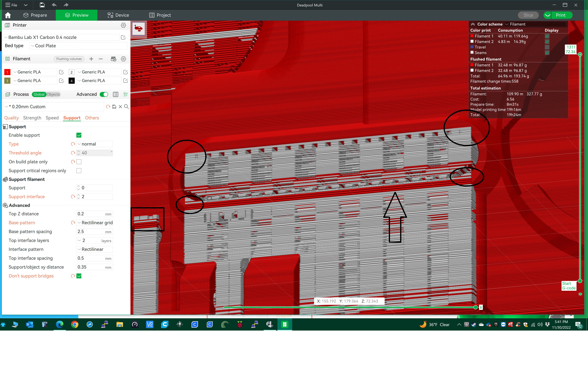This screenshot has width=588, height=389.
Task: Switch Process scope to Objects
Action: (53, 94)
